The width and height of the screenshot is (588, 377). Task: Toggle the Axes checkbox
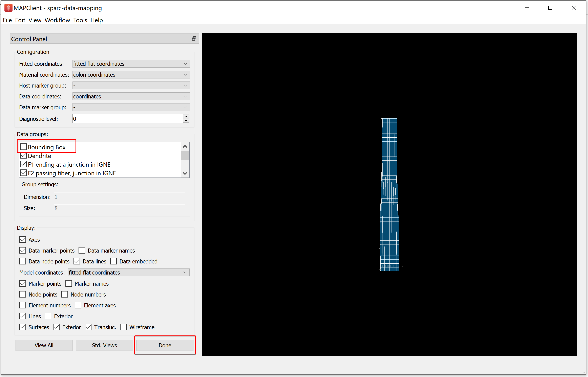point(23,239)
